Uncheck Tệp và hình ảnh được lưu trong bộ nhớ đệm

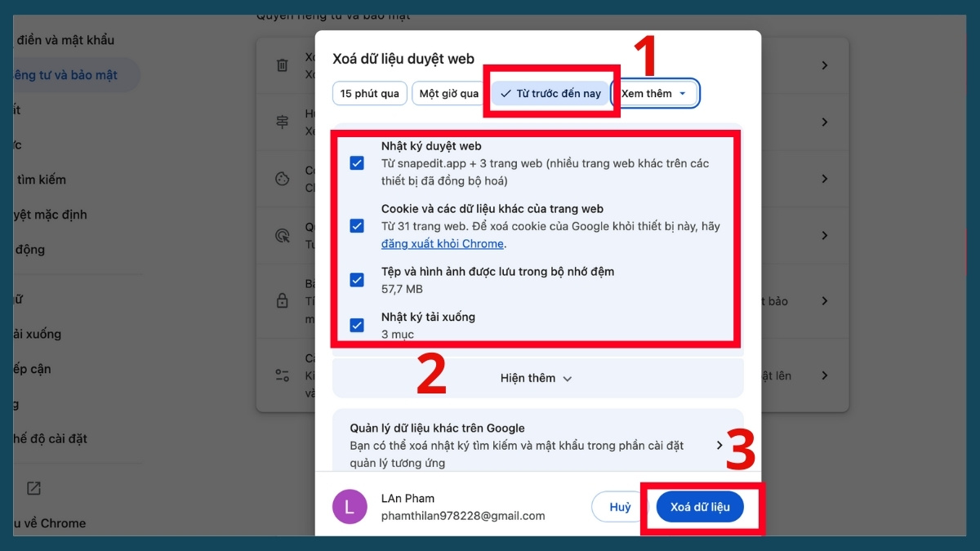click(356, 279)
